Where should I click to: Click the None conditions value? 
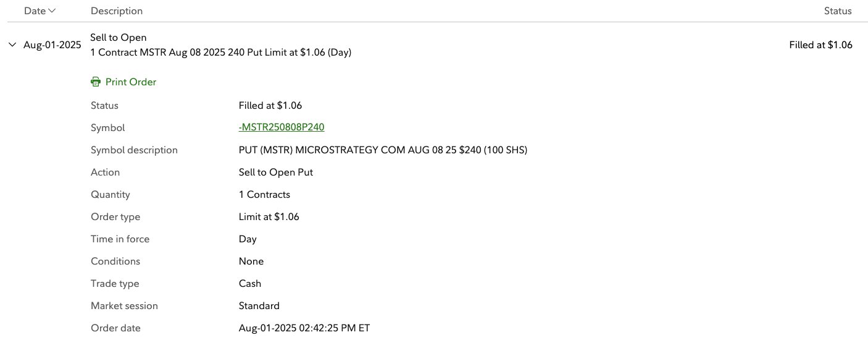[x=251, y=261]
